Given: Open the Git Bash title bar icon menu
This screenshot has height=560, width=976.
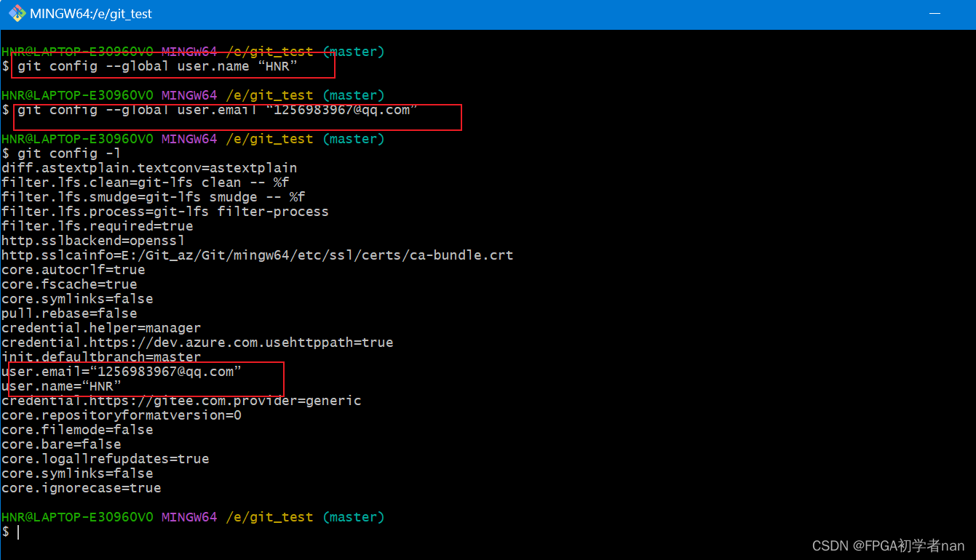Looking at the screenshot, I should coord(16,14).
